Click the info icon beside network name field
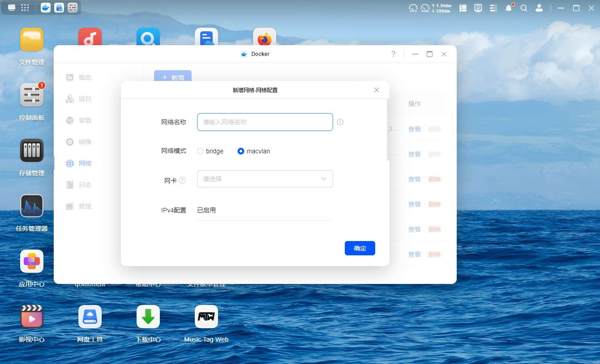Image resolution: width=600 pixels, height=364 pixels. coord(340,122)
